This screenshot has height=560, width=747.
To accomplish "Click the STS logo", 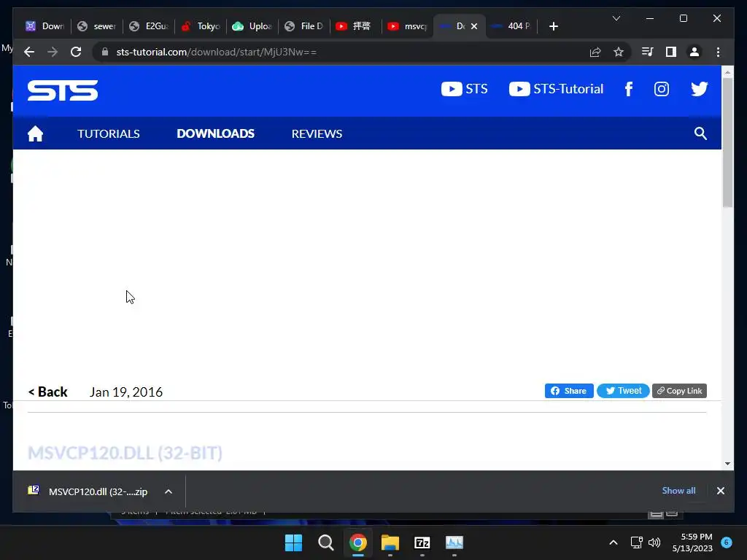I will pos(63,90).
